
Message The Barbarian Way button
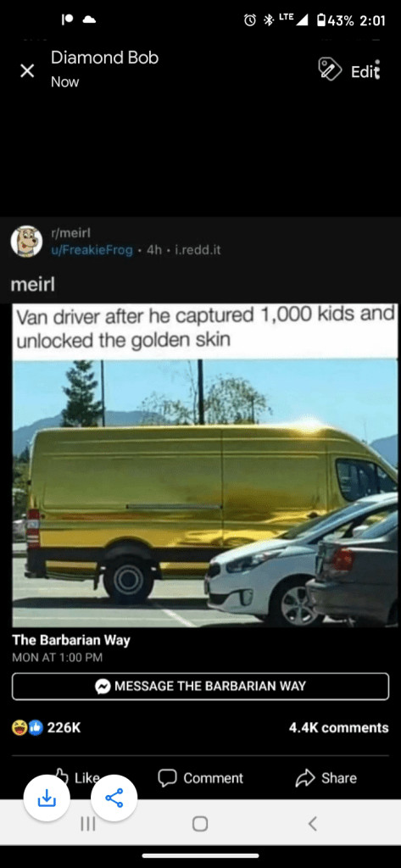pos(200,687)
